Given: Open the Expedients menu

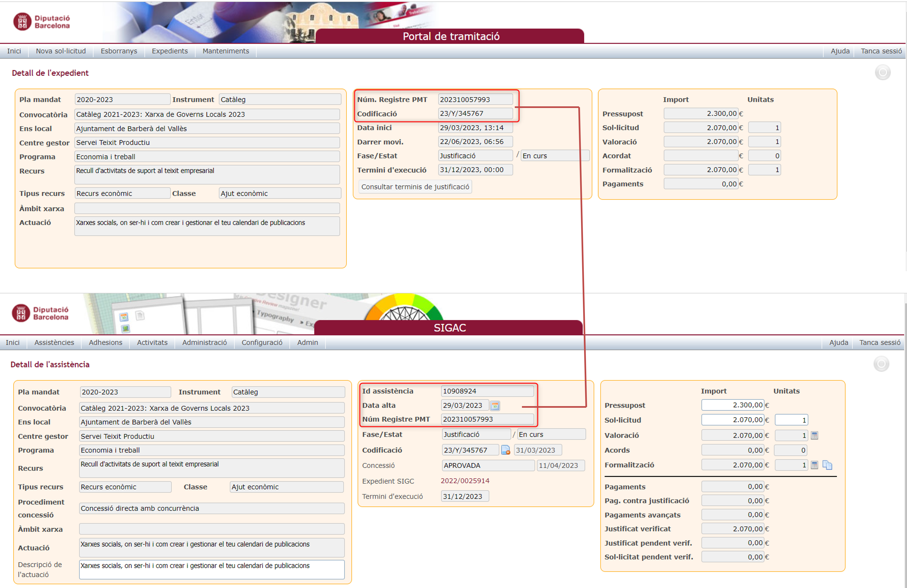Looking at the screenshot, I should tap(170, 51).
